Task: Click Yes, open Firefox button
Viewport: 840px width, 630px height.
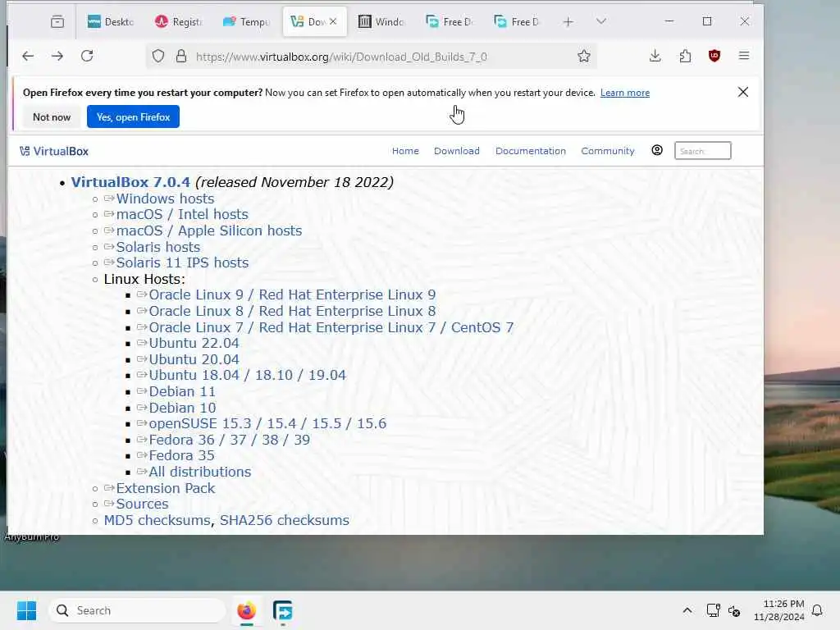Action: coord(134,116)
